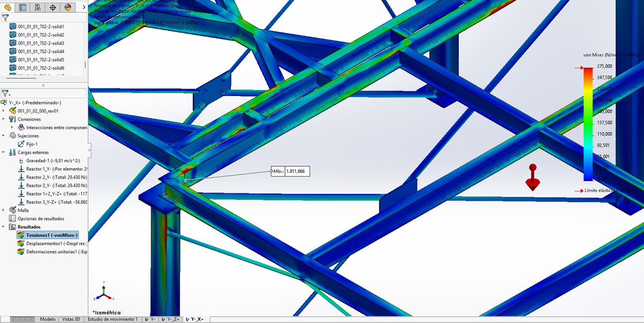
Task: Open the PropertyManager tab icon
Action: [x=22, y=7]
